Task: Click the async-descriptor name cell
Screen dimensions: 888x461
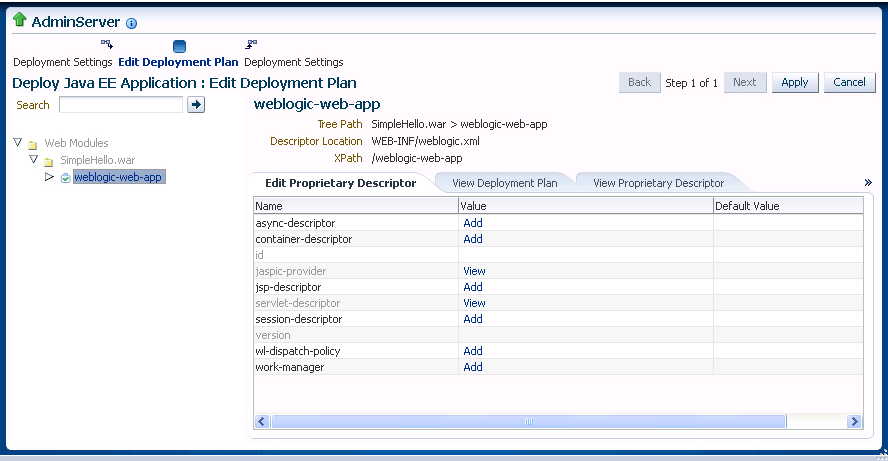Action: [356, 223]
